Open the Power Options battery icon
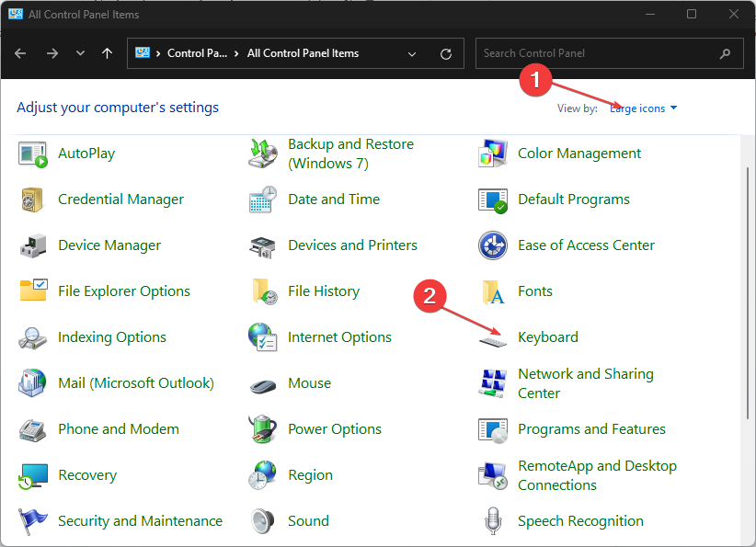 click(x=263, y=429)
